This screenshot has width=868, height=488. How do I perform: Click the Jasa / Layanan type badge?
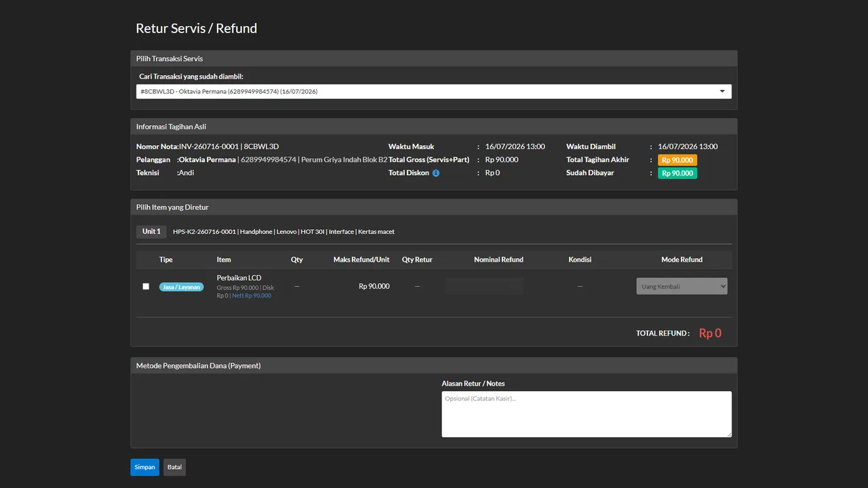(181, 287)
